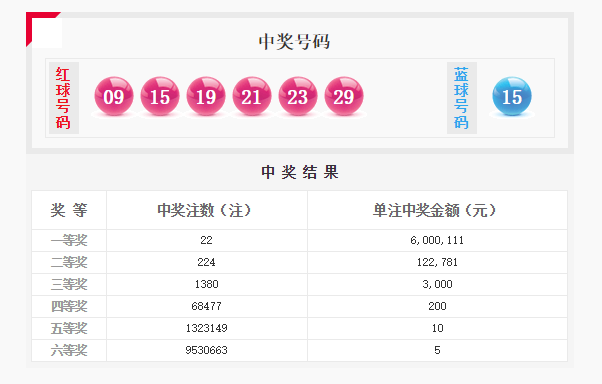Click the red ball numbered 23
This screenshot has width=602, height=384.
pyautogui.click(x=298, y=96)
